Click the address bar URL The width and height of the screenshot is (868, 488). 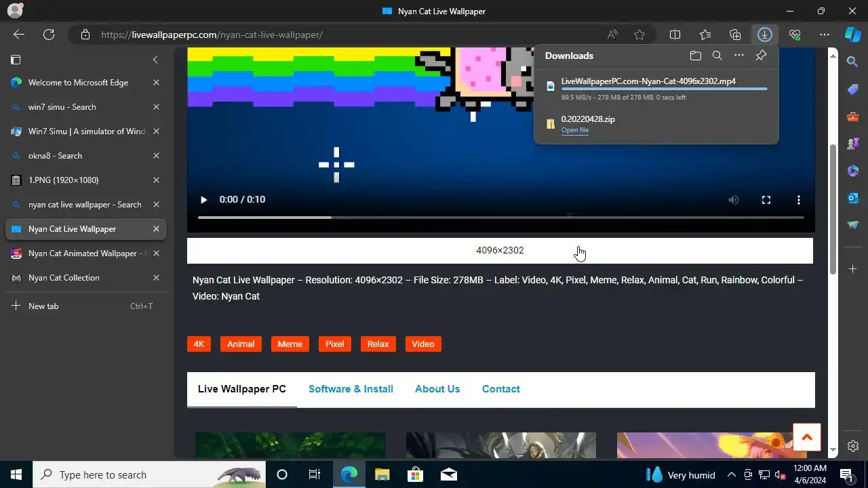tap(212, 35)
